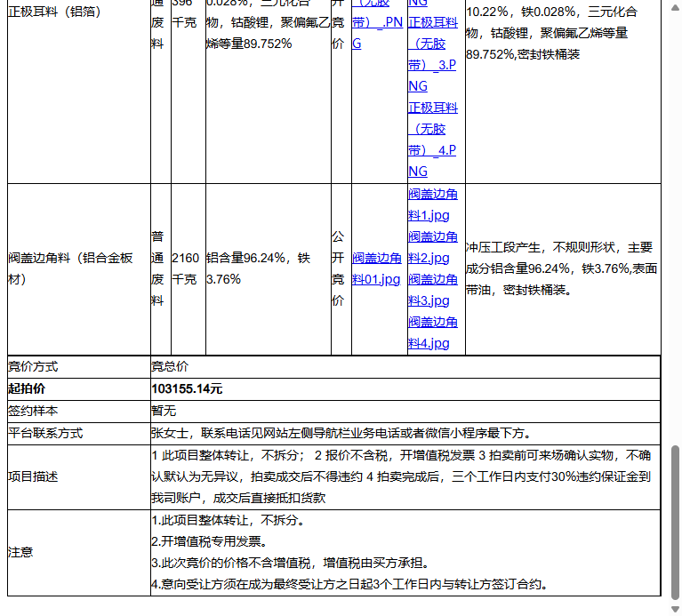Click the 平台联系方式 row label
The image size is (682, 616).
pyautogui.click(x=45, y=434)
